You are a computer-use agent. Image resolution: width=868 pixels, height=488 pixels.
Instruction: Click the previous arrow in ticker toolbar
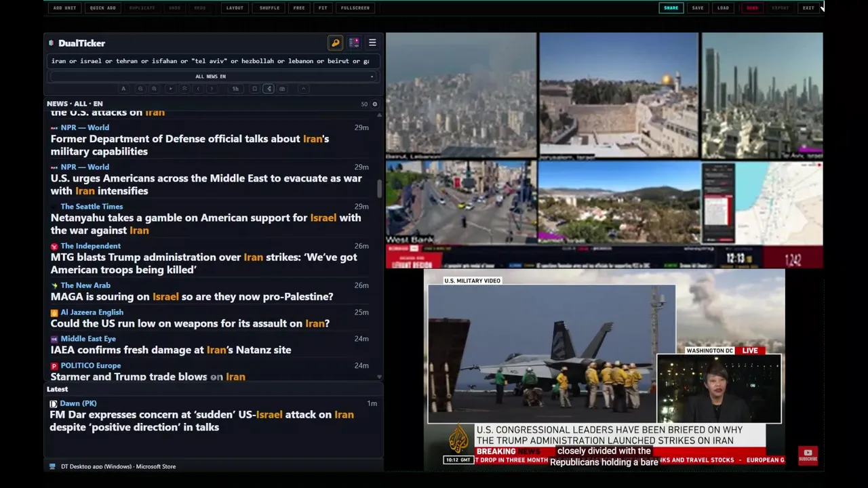(198, 89)
